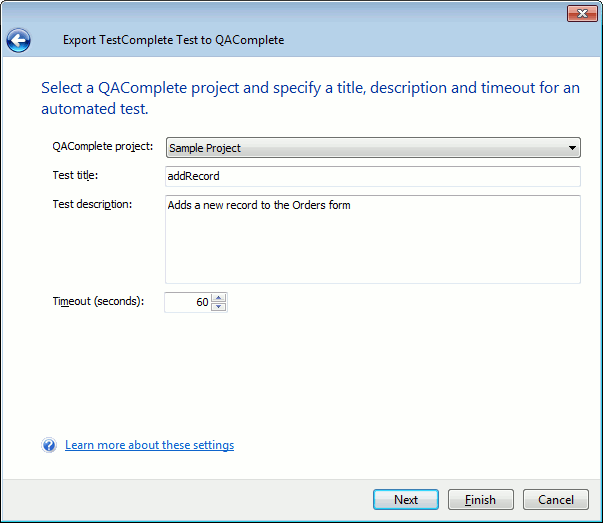Screen dimensions: 603x523
Task: Click the Test description label
Action: point(92,205)
